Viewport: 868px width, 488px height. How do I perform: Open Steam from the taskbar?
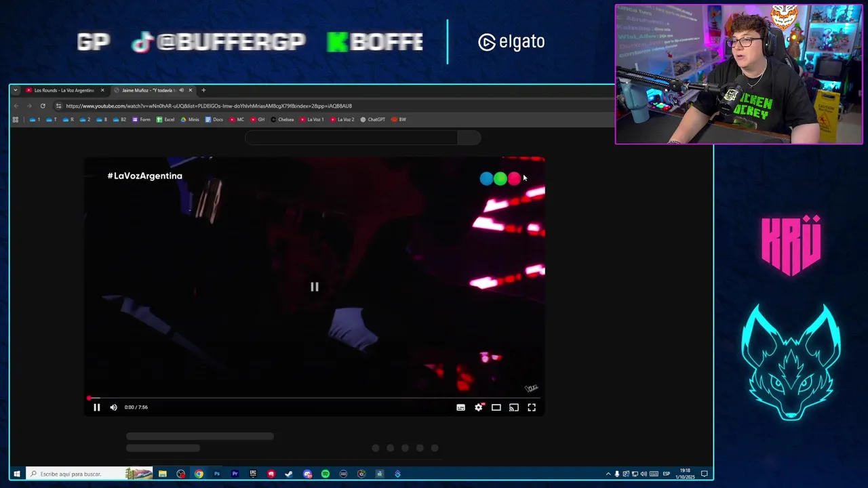pos(289,474)
